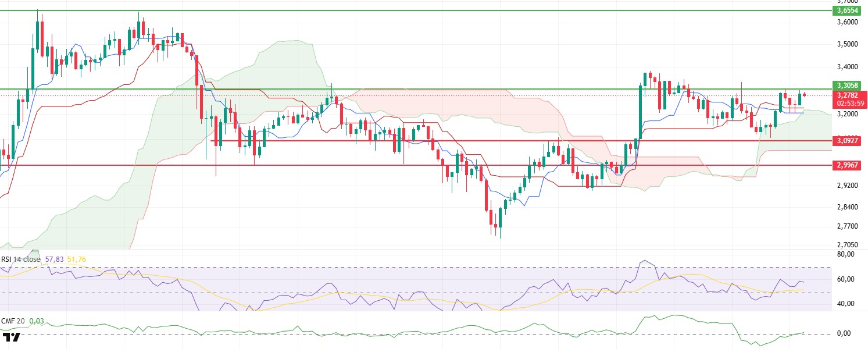Click the green CMF value 0,03

[37, 321]
